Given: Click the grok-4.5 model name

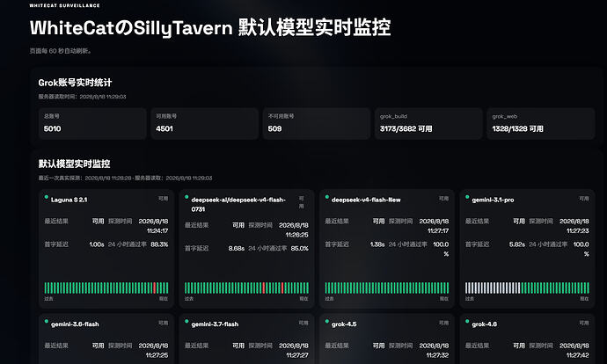Looking at the screenshot, I should click(344, 324).
